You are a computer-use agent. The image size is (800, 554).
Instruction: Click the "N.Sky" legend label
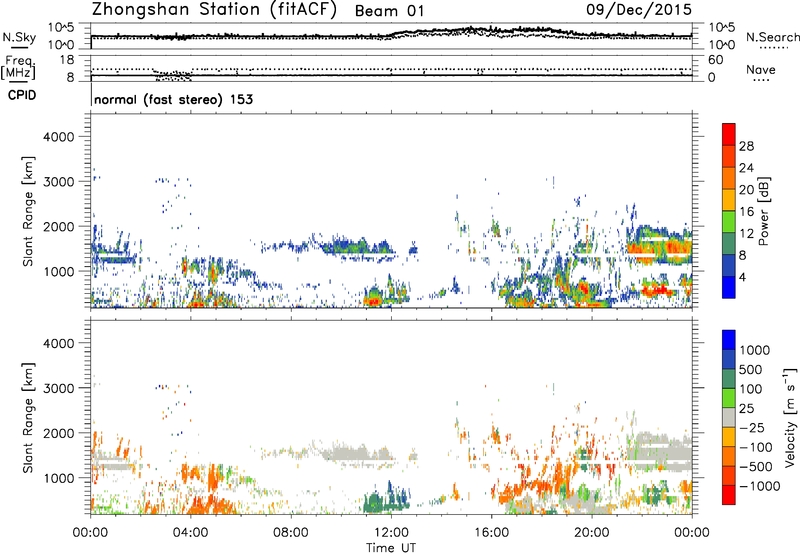(19, 37)
